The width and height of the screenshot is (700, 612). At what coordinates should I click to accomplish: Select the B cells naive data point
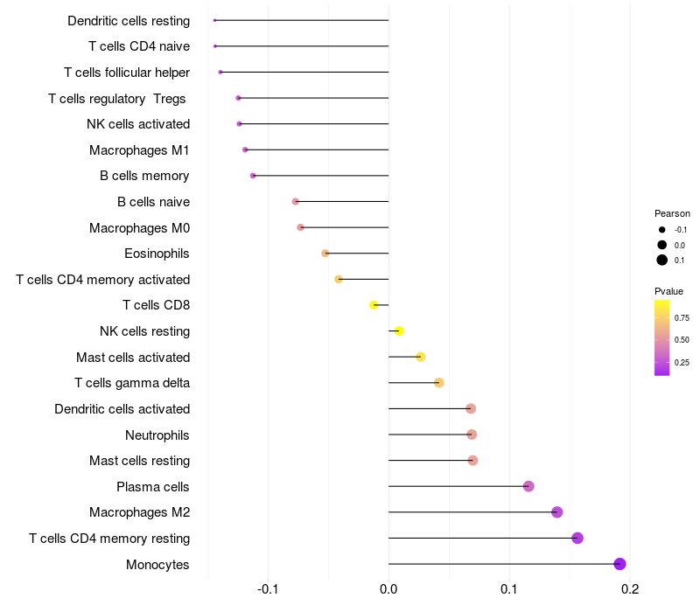coord(295,202)
